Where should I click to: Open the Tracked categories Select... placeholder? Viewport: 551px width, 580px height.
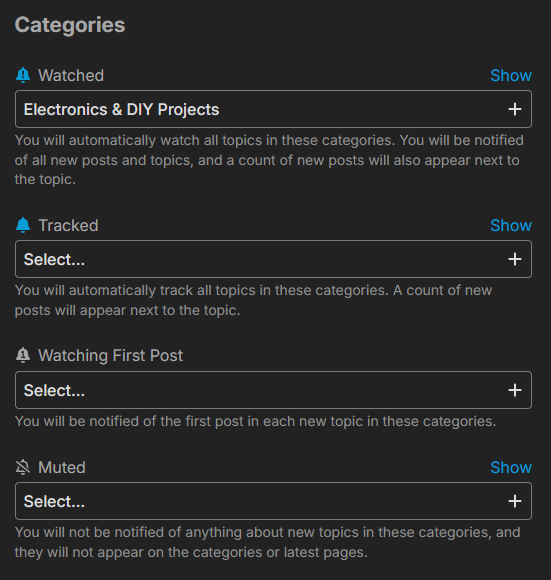54,259
